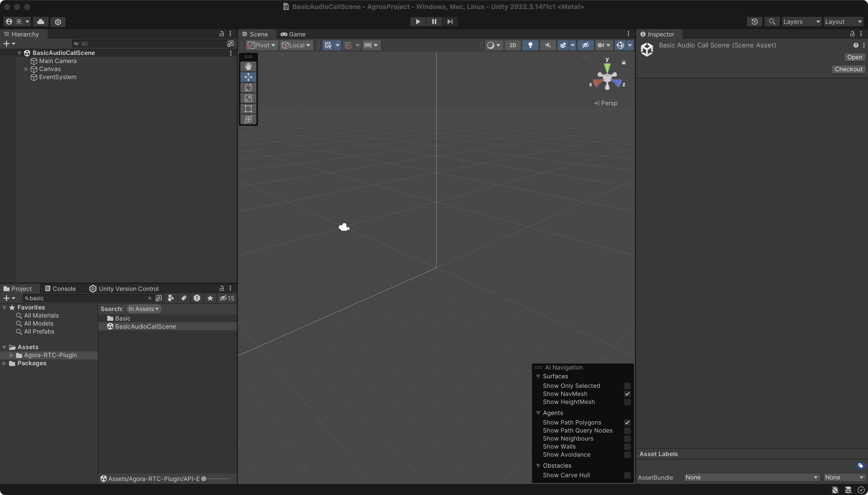Image resolution: width=868 pixels, height=495 pixels.
Task: Click Save search star icon
Action: click(x=210, y=298)
